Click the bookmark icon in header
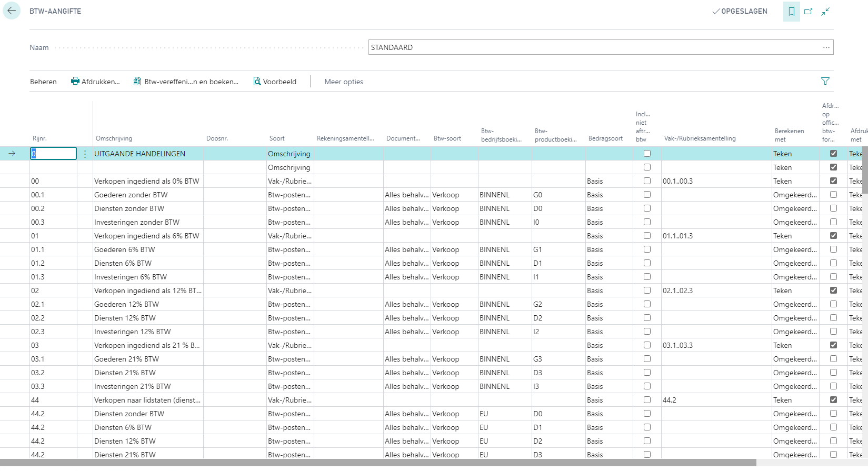 click(791, 12)
